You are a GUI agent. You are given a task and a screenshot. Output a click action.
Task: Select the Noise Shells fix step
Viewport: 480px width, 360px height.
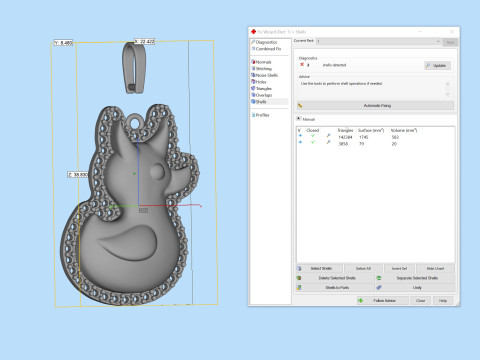[267, 75]
